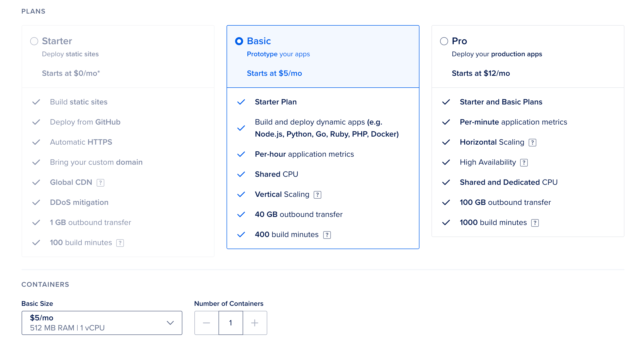Click the Basic plan title

tap(259, 41)
